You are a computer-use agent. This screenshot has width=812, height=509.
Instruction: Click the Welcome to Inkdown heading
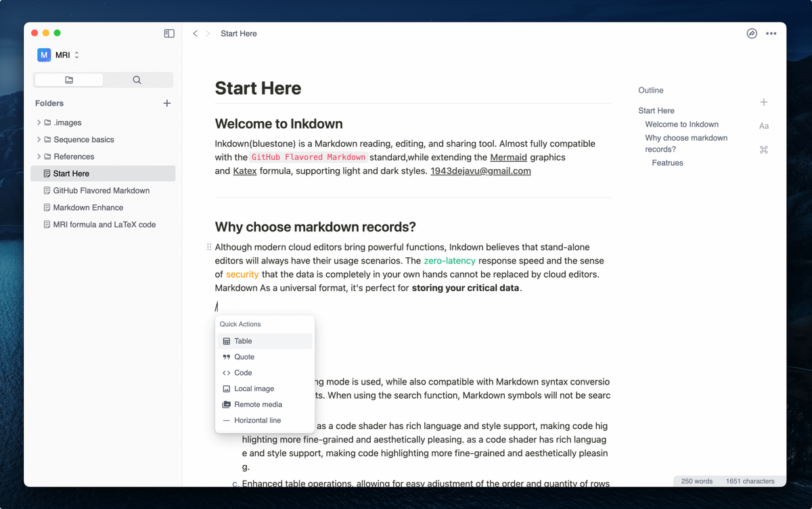point(279,124)
